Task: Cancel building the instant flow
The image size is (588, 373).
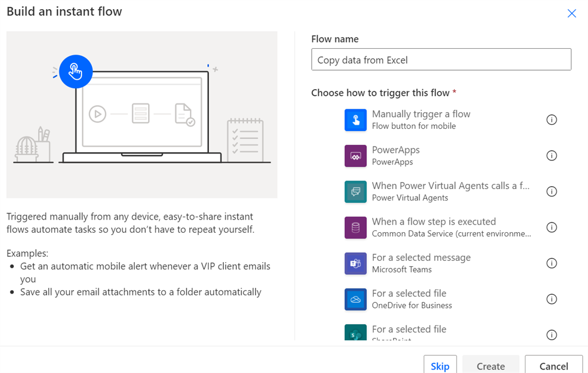Action: [x=553, y=366]
